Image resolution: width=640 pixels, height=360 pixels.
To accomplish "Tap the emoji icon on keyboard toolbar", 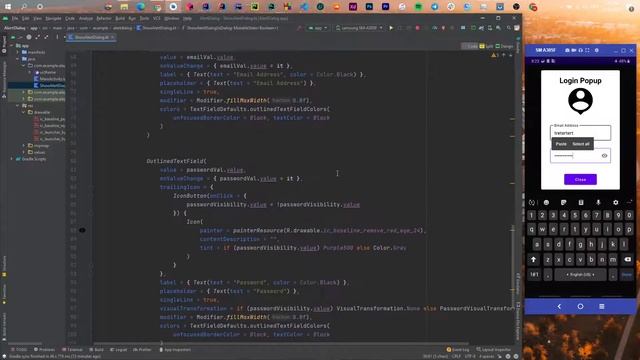I will click(546, 202).
